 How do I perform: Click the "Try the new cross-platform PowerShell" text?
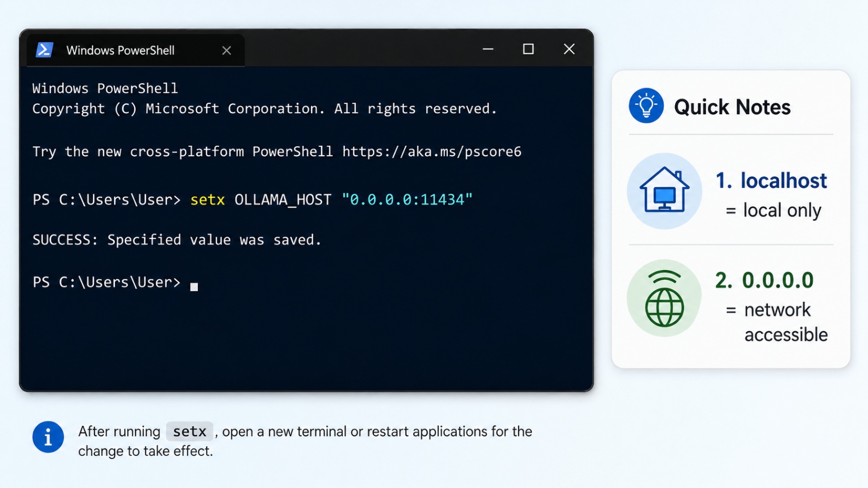point(183,151)
